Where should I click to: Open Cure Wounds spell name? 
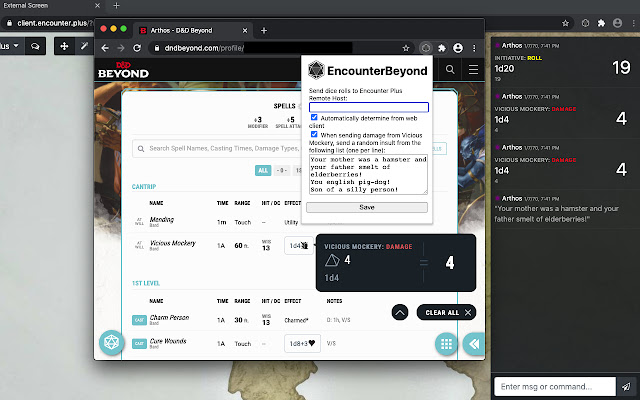click(168, 341)
